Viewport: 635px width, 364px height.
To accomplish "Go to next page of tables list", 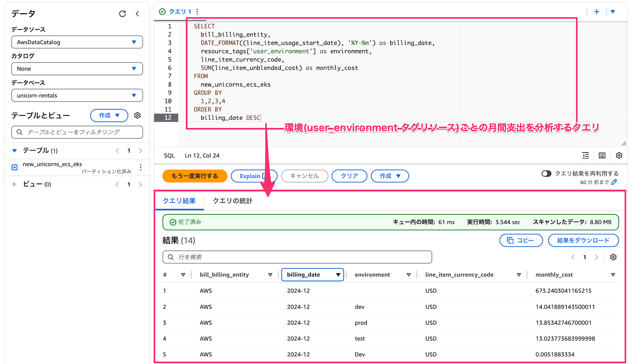I will 140,151.
